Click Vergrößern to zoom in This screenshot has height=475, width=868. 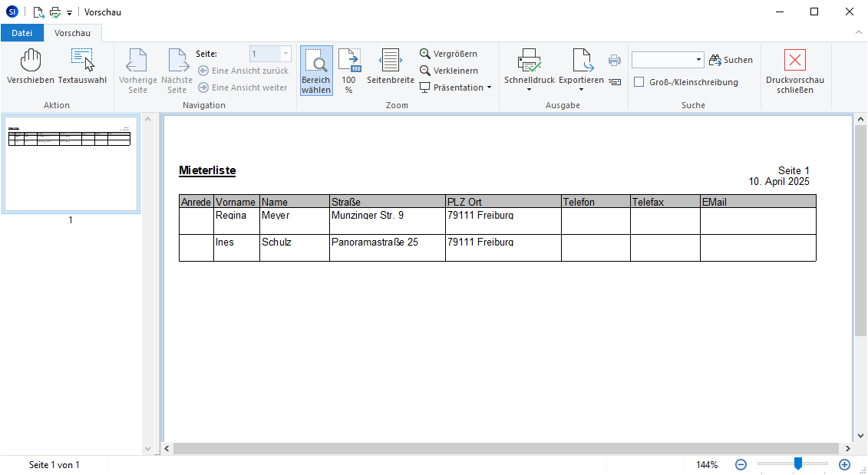[x=448, y=54]
